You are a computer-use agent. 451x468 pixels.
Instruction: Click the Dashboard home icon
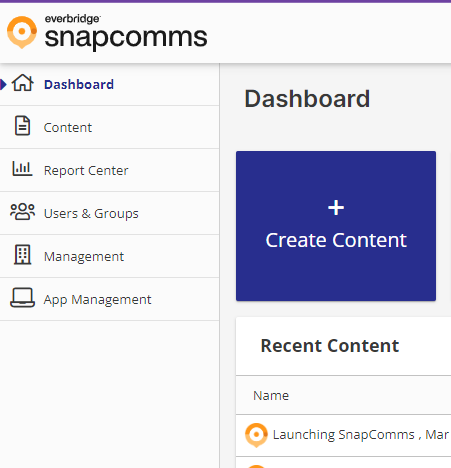[23, 83]
